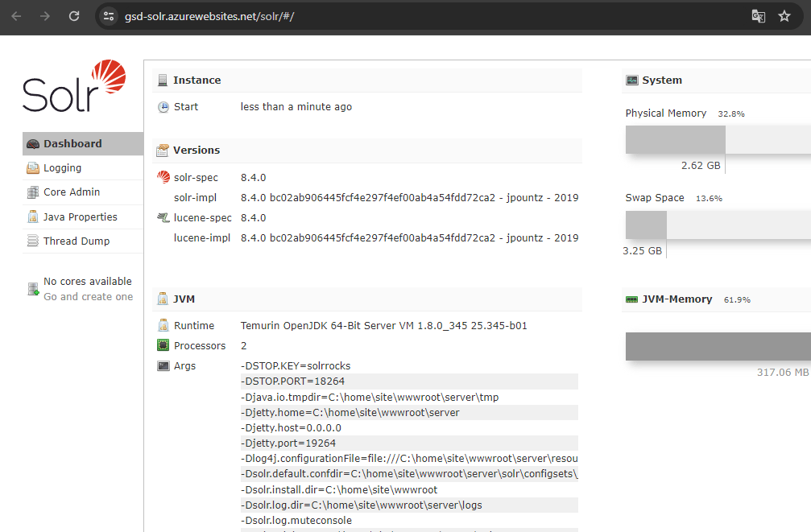Image resolution: width=811 pixels, height=532 pixels.
Task: Click the Solr logo
Action: tap(74, 87)
